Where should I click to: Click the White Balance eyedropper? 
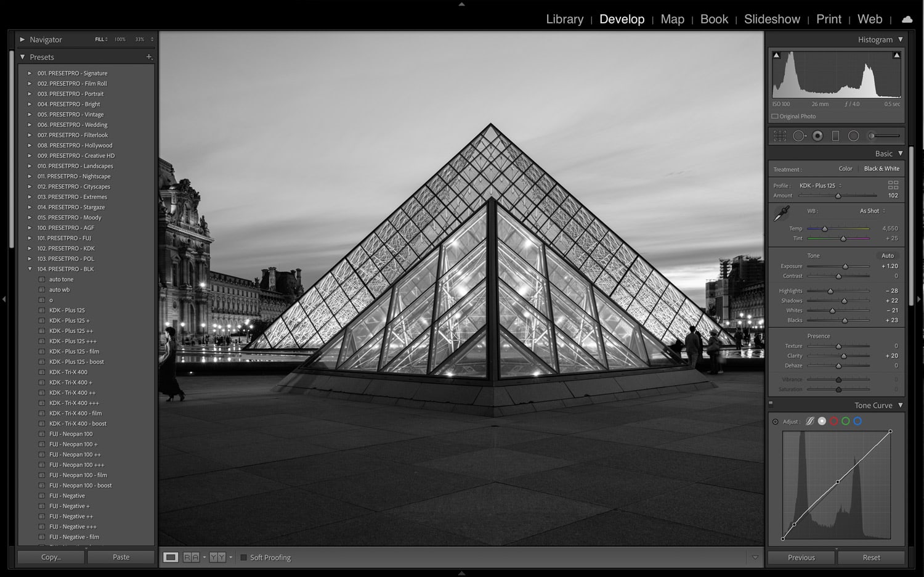[x=782, y=214]
